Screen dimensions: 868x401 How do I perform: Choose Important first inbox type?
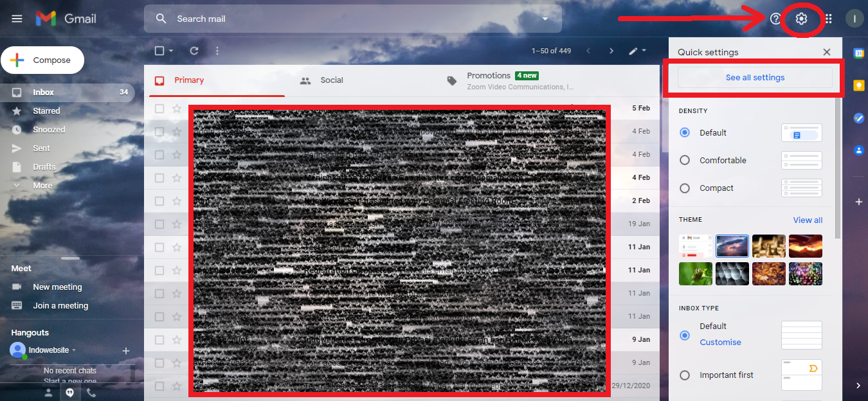pyautogui.click(x=685, y=375)
